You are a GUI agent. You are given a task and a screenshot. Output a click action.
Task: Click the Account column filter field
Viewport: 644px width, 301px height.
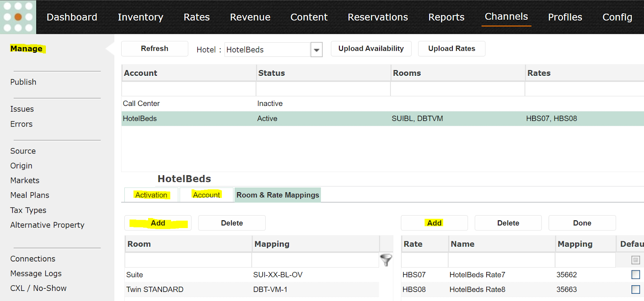[x=189, y=89]
